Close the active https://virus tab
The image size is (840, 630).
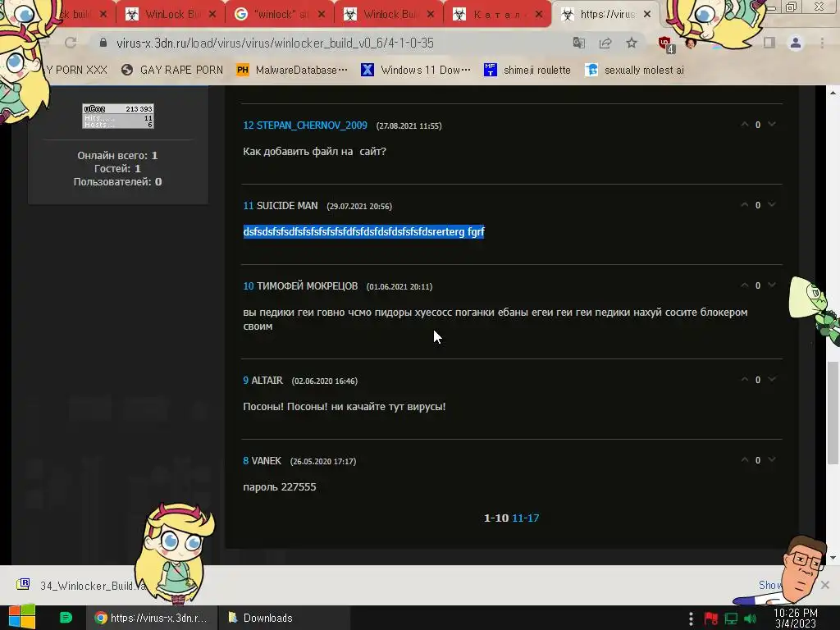pos(647,15)
